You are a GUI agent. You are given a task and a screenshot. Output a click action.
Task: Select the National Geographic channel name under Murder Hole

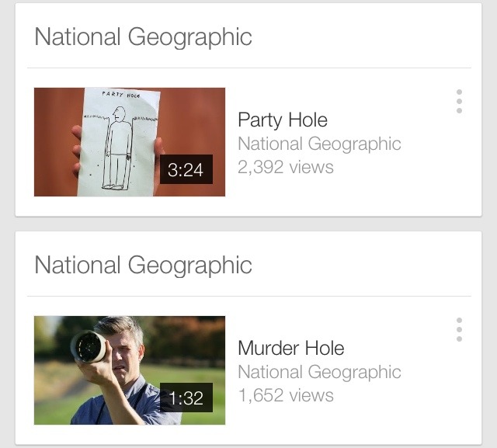coord(319,372)
